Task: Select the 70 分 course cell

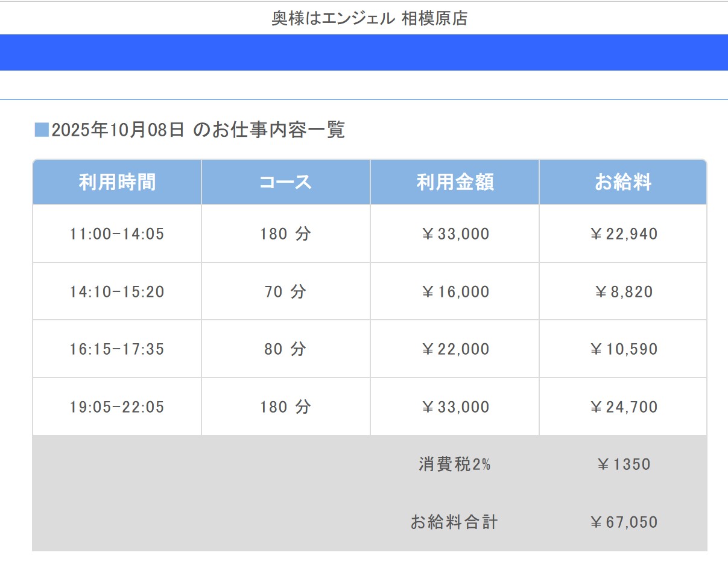Action: tap(285, 292)
